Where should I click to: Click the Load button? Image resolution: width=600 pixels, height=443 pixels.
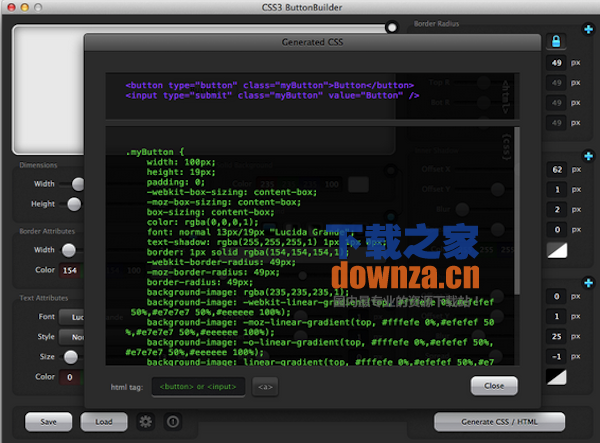[x=104, y=422]
